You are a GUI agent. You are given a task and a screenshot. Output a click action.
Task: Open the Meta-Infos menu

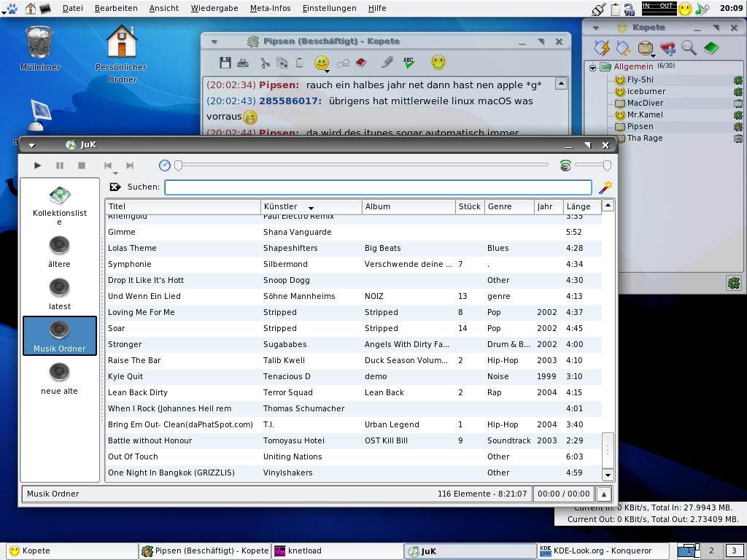coord(270,8)
